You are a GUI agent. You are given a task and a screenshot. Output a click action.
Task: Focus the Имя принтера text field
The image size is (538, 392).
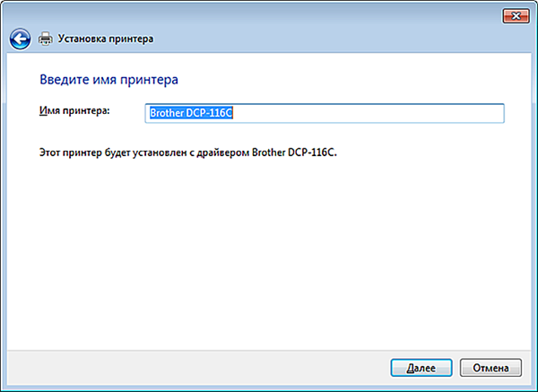[325, 113]
